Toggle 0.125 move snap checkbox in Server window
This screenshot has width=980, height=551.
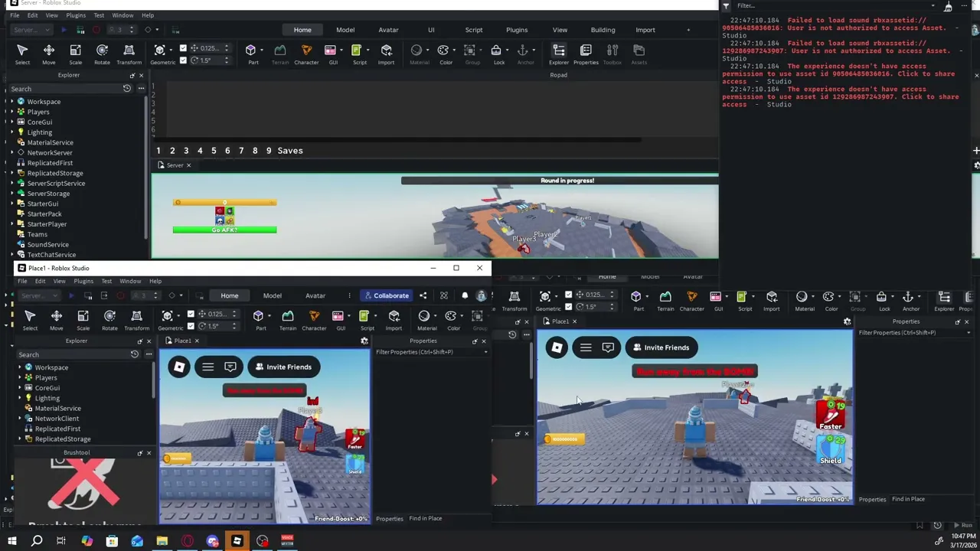[183, 48]
